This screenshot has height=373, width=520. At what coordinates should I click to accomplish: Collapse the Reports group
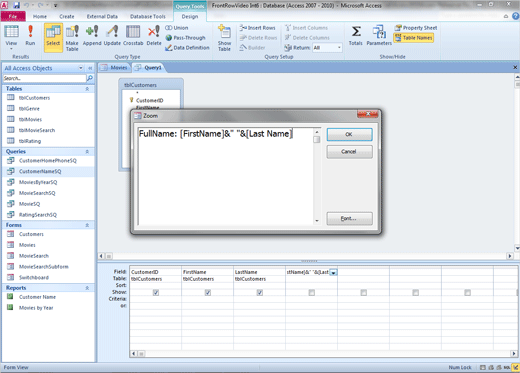[x=87, y=288]
